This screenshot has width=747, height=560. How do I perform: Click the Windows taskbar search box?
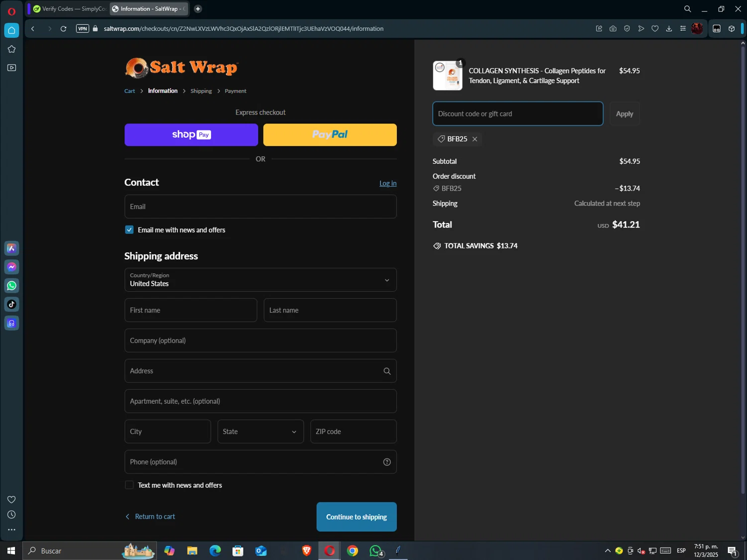[90, 551]
